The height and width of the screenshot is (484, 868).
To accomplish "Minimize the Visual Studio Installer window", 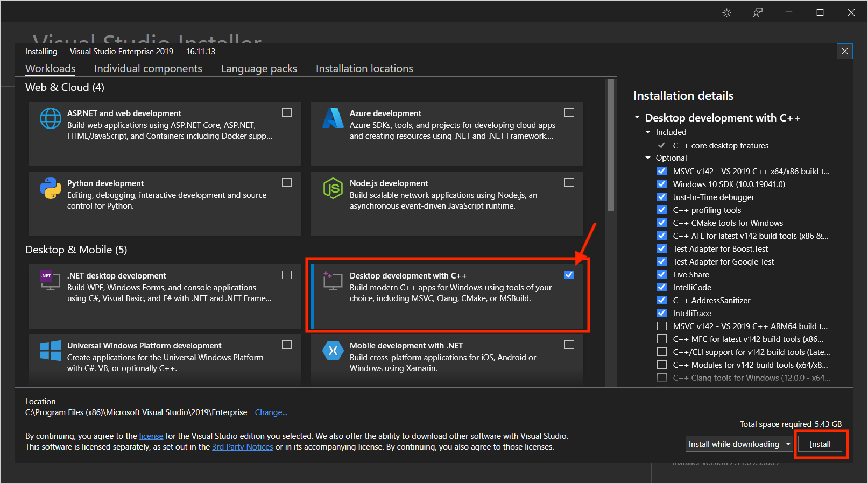I will [x=789, y=12].
